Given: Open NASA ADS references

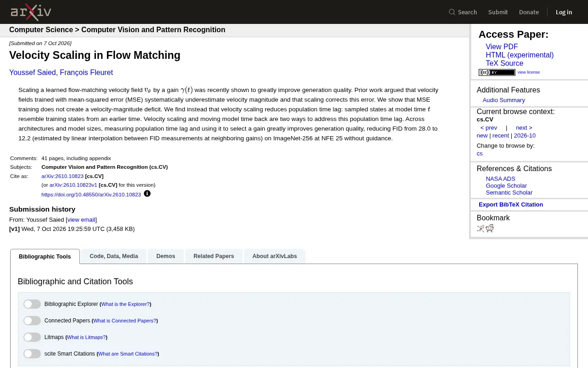Looking at the screenshot, I should click(501, 179).
